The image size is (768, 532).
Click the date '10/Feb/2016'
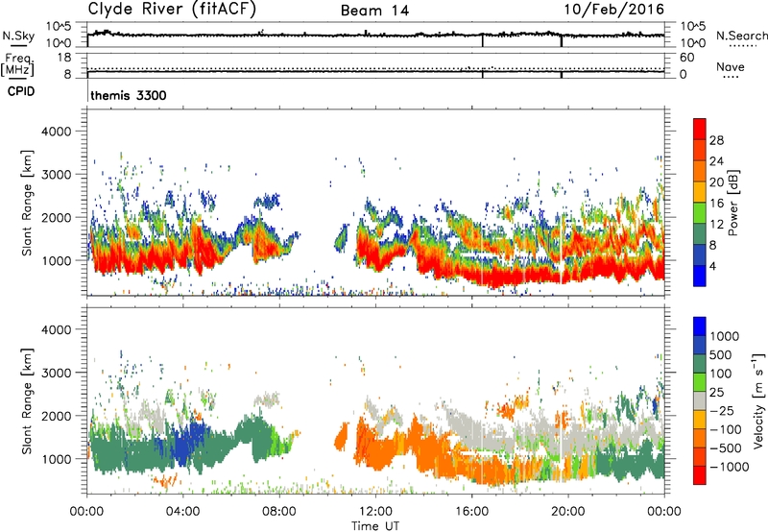point(614,10)
